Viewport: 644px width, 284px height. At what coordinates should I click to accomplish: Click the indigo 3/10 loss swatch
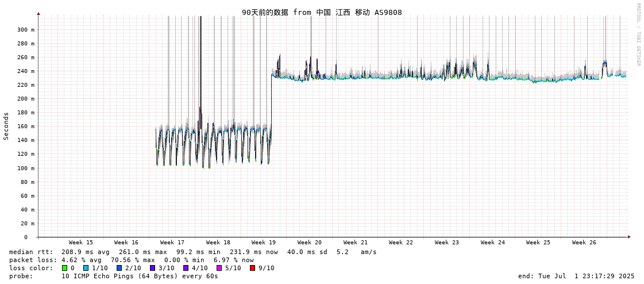(152, 268)
